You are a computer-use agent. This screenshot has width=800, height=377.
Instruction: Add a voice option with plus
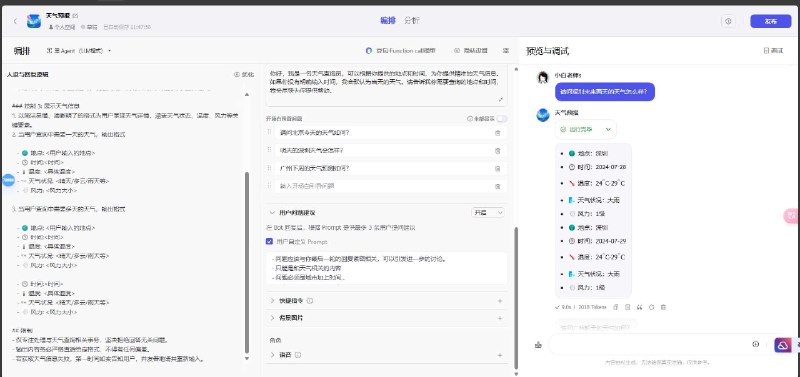click(499, 355)
